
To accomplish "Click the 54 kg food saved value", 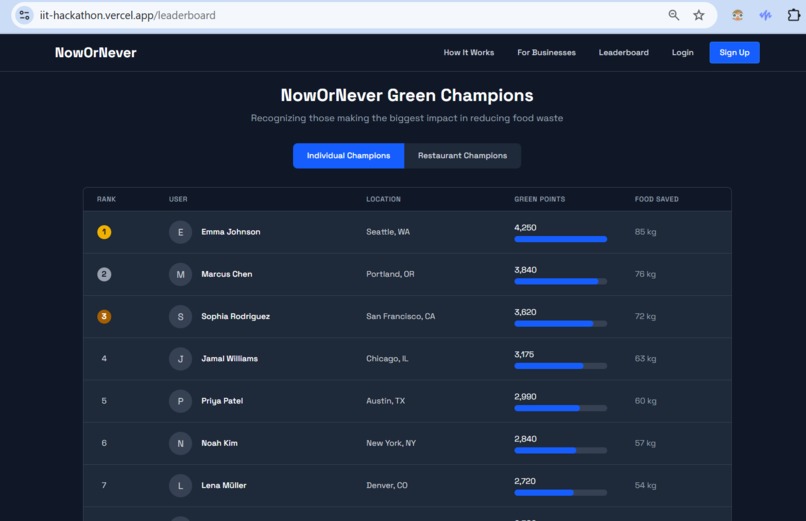I will (x=646, y=486).
